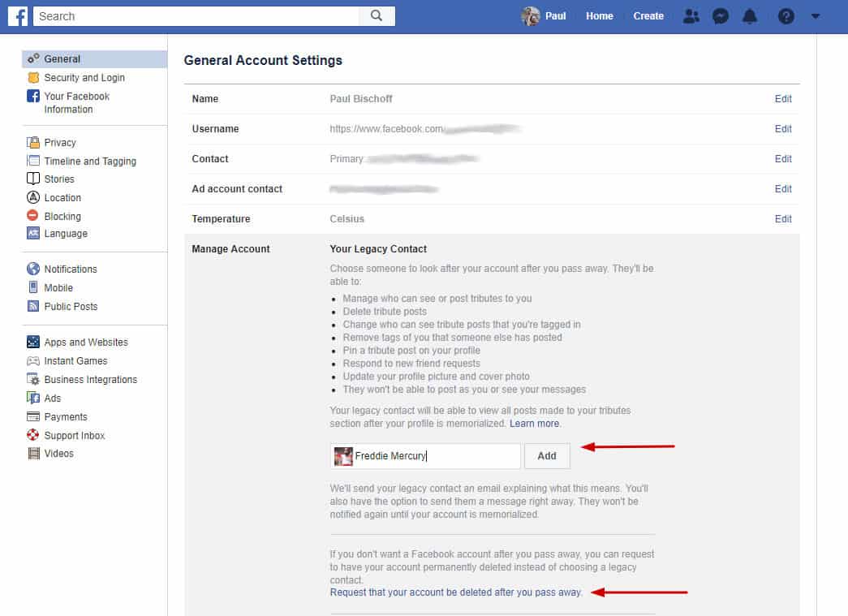Open Privacy settings label
Image resolution: width=848 pixels, height=616 pixels.
[60, 142]
